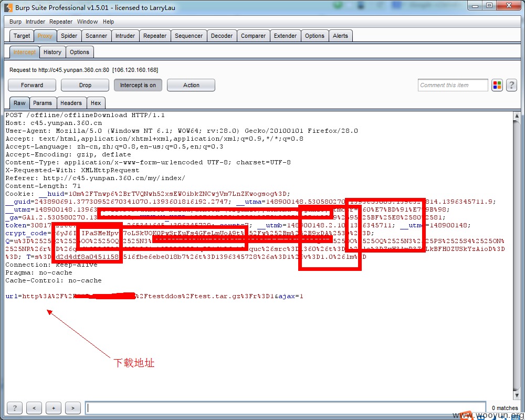
Task: Open the Intruder menu in menu bar
Action: tap(35, 22)
